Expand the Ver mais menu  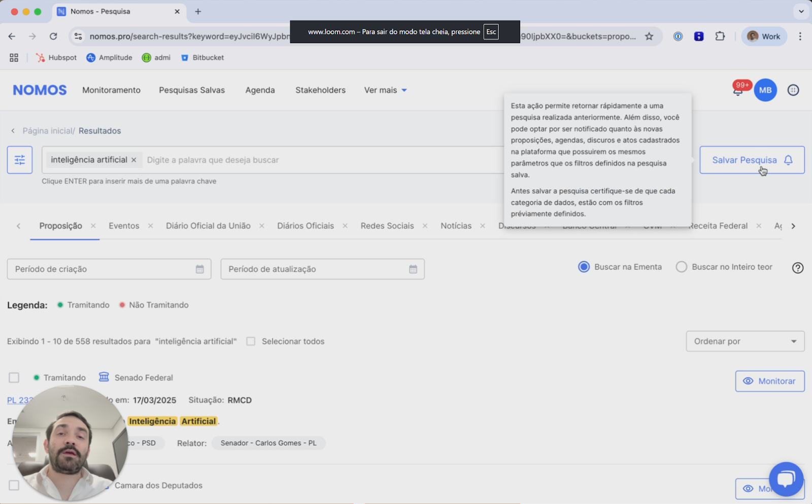click(385, 90)
